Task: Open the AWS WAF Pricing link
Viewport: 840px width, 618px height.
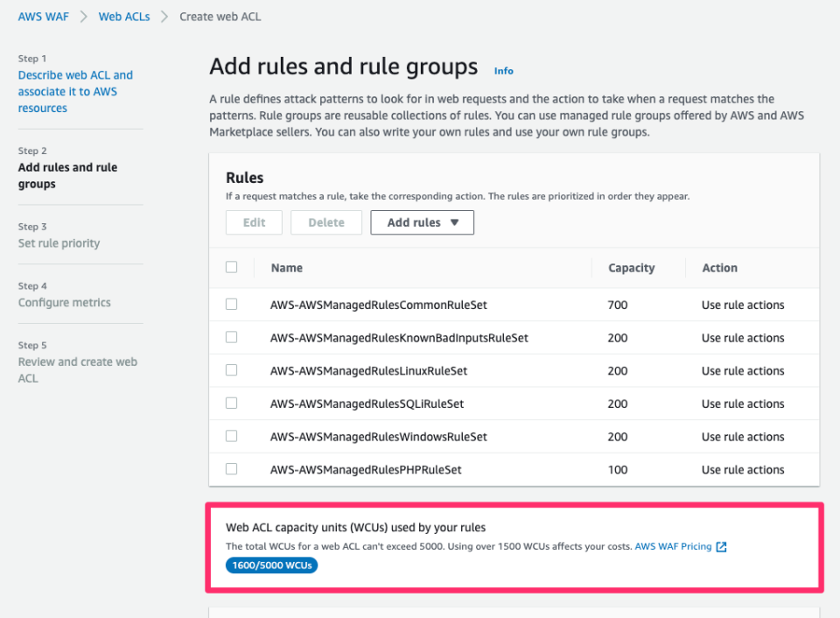Action: tap(673, 547)
